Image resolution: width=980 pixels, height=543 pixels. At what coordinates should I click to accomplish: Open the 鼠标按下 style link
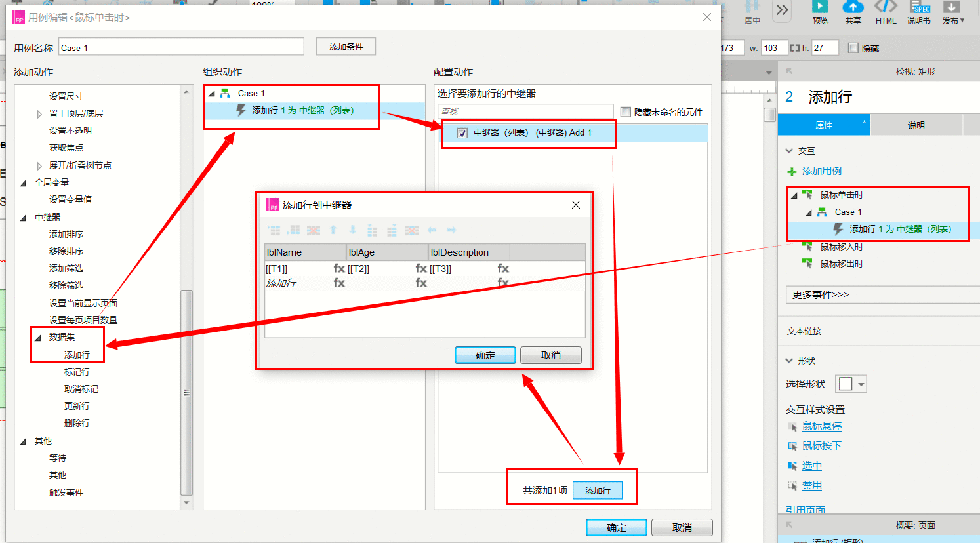coord(822,446)
